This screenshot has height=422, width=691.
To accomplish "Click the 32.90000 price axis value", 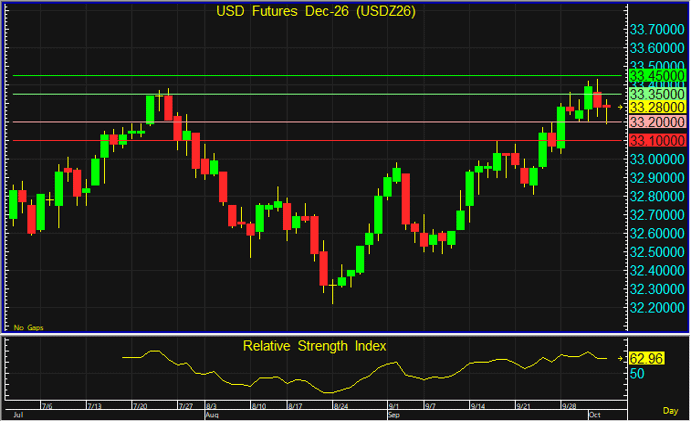I will pyautogui.click(x=657, y=178).
